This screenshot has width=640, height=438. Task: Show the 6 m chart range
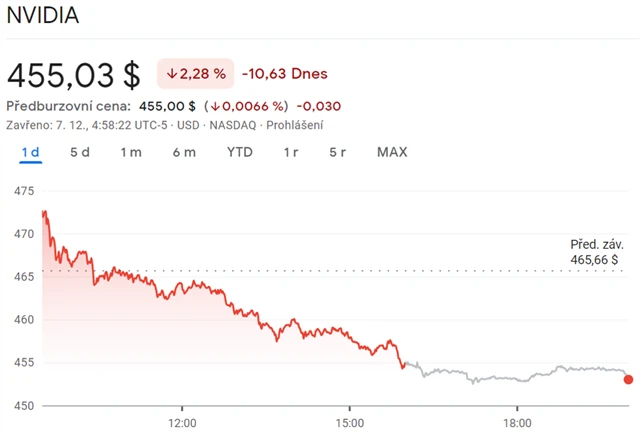pos(184,152)
